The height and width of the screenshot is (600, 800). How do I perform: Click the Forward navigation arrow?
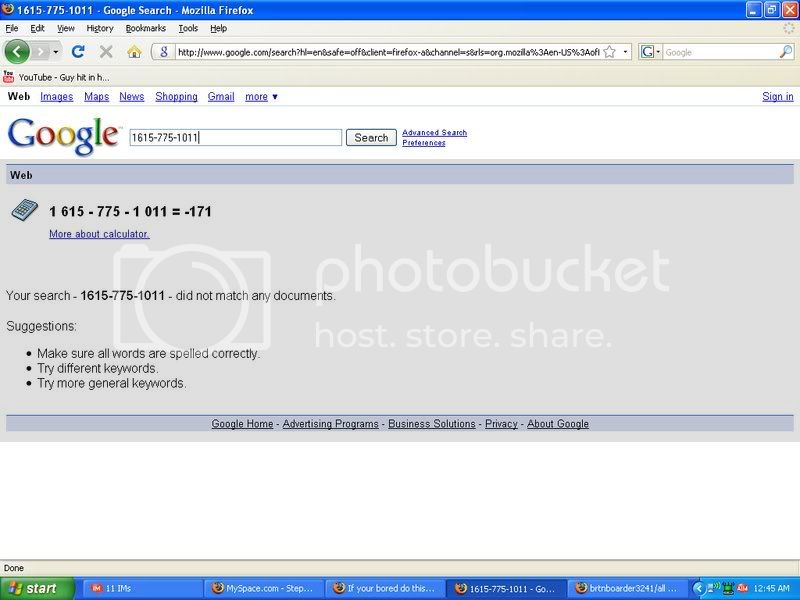click(40, 52)
